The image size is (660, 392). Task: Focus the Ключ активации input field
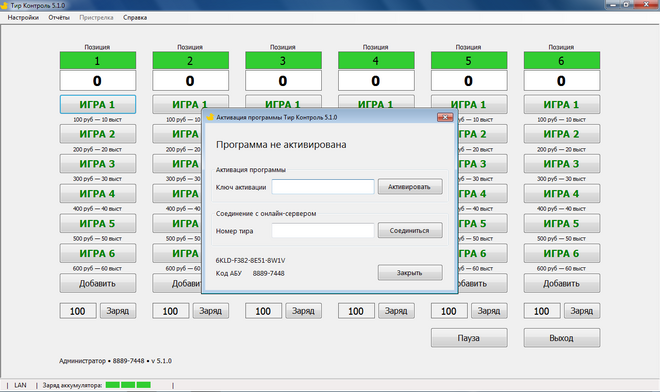[323, 187]
